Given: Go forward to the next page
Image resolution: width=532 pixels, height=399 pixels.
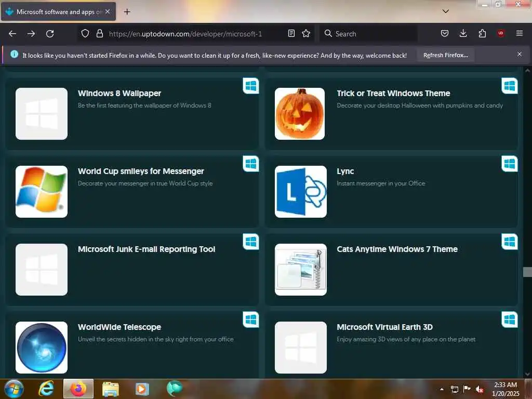Looking at the screenshot, I should [31, 34].
